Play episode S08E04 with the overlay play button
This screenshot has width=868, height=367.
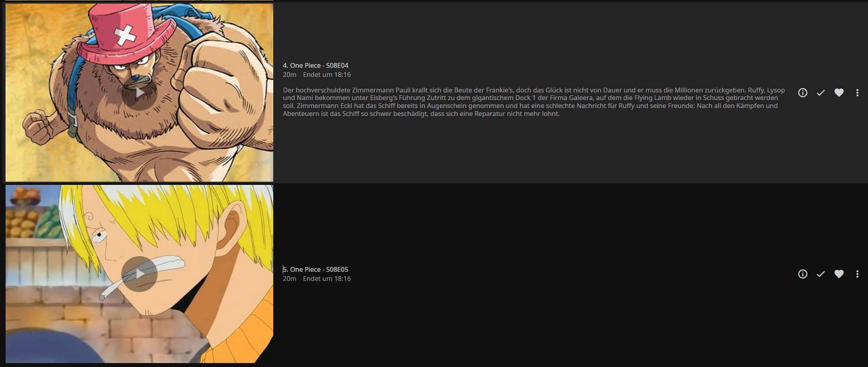139,92
